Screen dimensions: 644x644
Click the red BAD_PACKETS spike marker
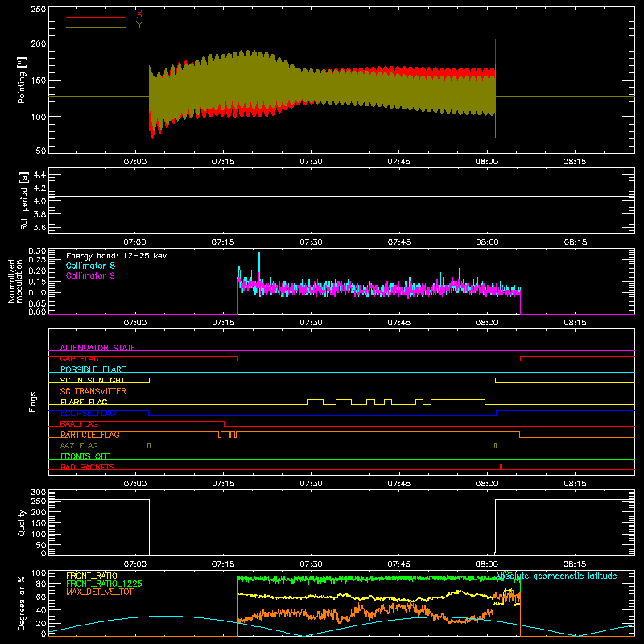point(500,467)
